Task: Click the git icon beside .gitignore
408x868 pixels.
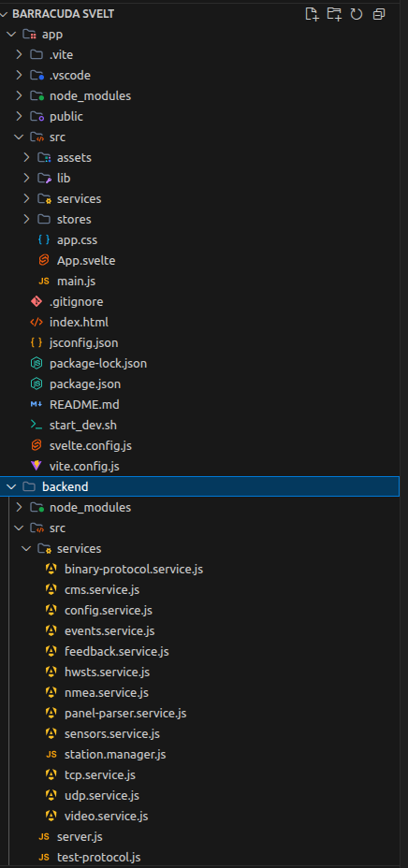Action: 36,302
